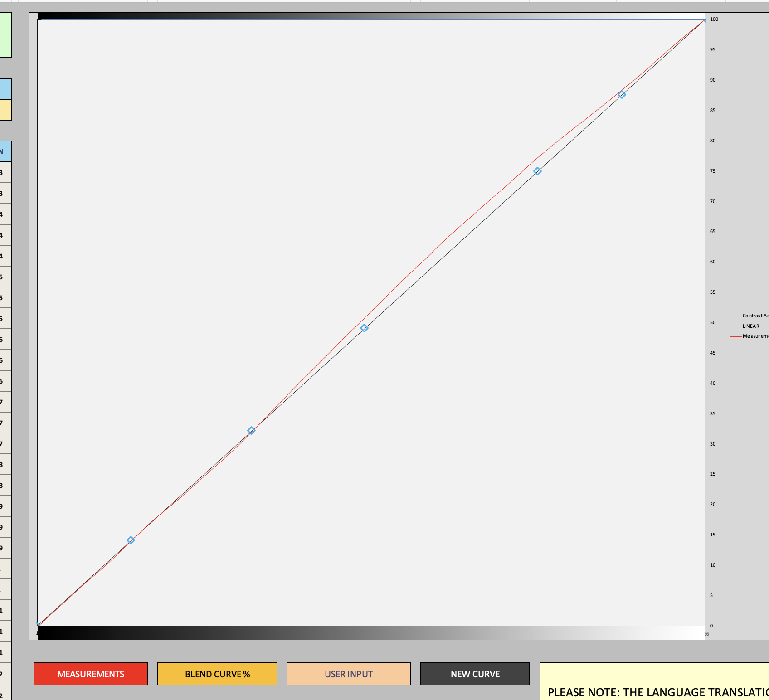Image resolution: width=769 pixels, height=700 pixels.
Task: Pick the diamond marker near value 88
Action: [x=622, y=94]
